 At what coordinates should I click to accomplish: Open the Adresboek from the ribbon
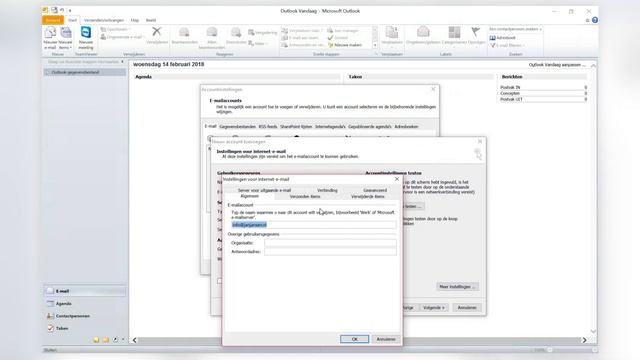click(x=503, y=38)
